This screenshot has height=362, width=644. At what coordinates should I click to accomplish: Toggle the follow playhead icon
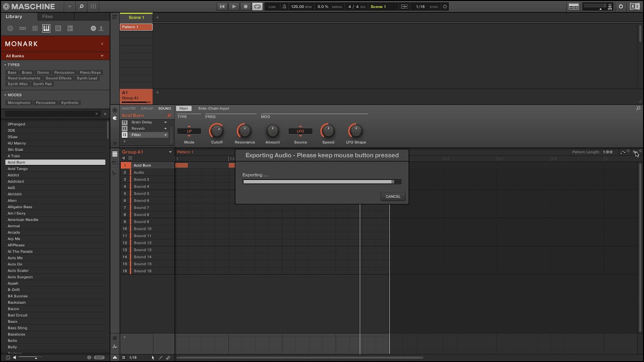[x=405, y=7]
